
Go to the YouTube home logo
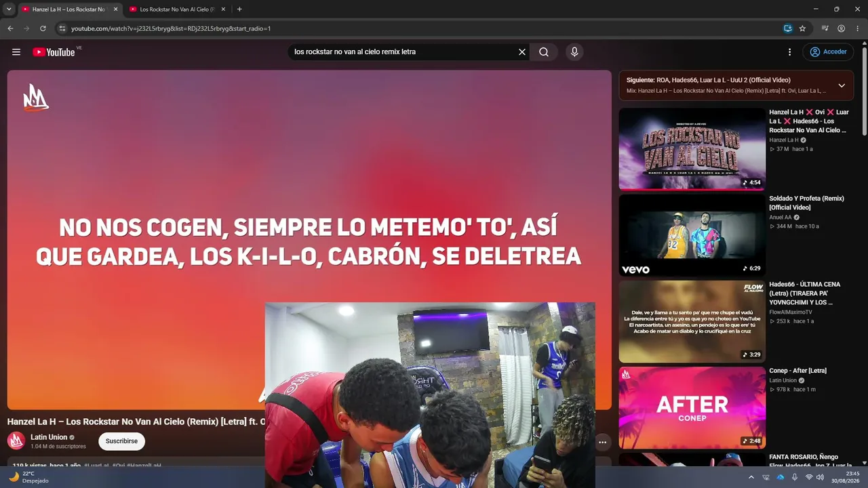point(54,52)
